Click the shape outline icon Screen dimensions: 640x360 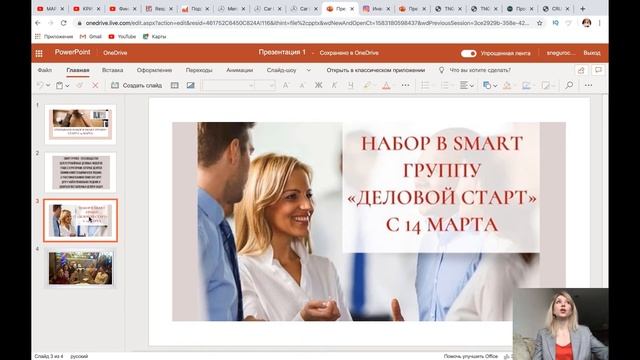coord(526,85)
